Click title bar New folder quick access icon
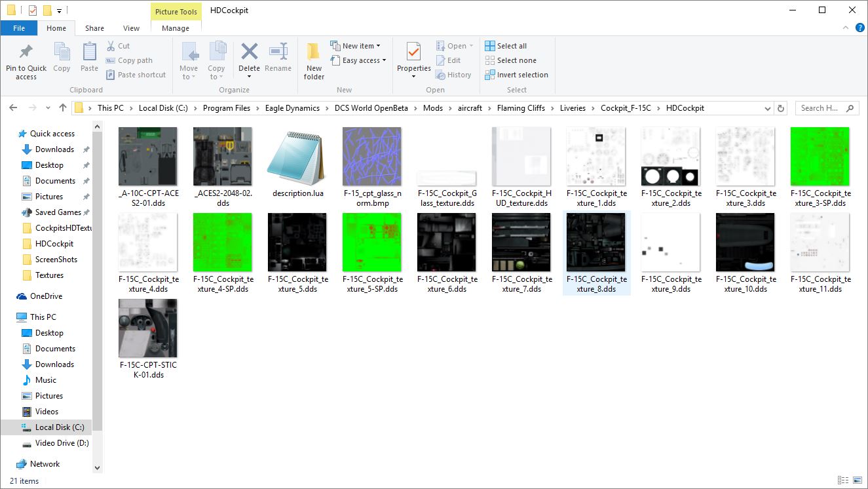868x489 pixels. coord(47,10)
